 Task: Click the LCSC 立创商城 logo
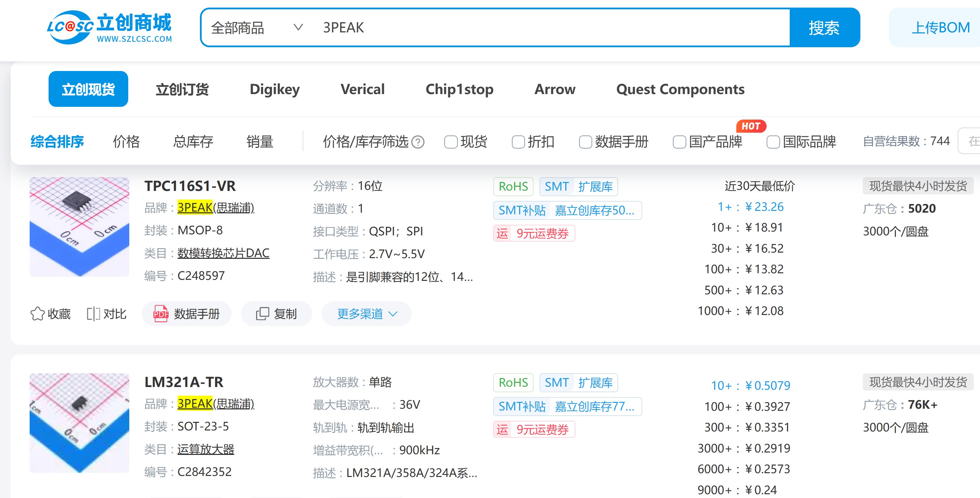pyautogui.click(x=109, y=27)
